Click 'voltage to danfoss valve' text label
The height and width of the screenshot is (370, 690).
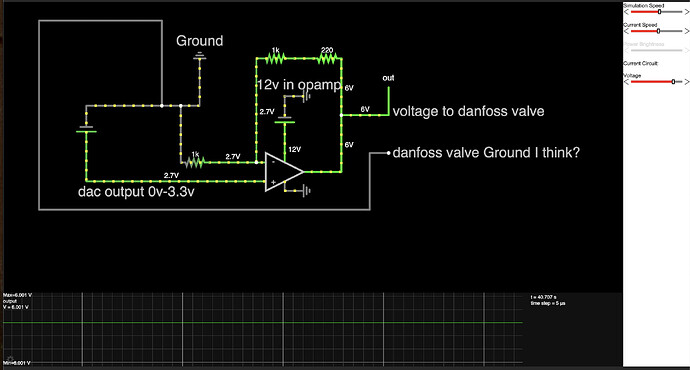click(469, 111)
